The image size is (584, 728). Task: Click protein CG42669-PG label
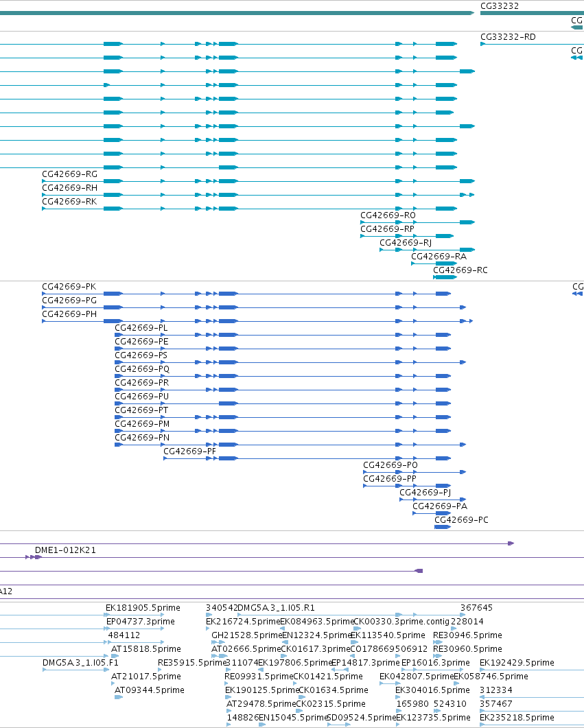coord(69,301)
